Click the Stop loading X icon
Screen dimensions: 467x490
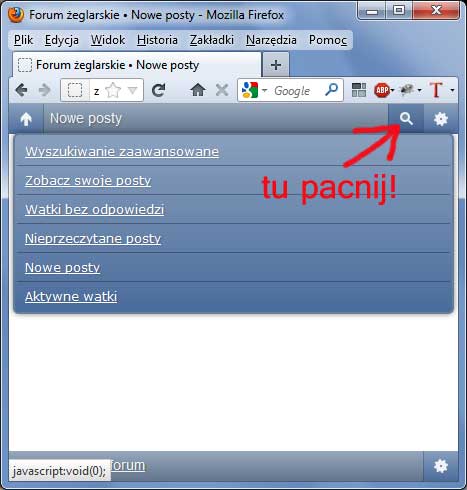coord(222,90)
